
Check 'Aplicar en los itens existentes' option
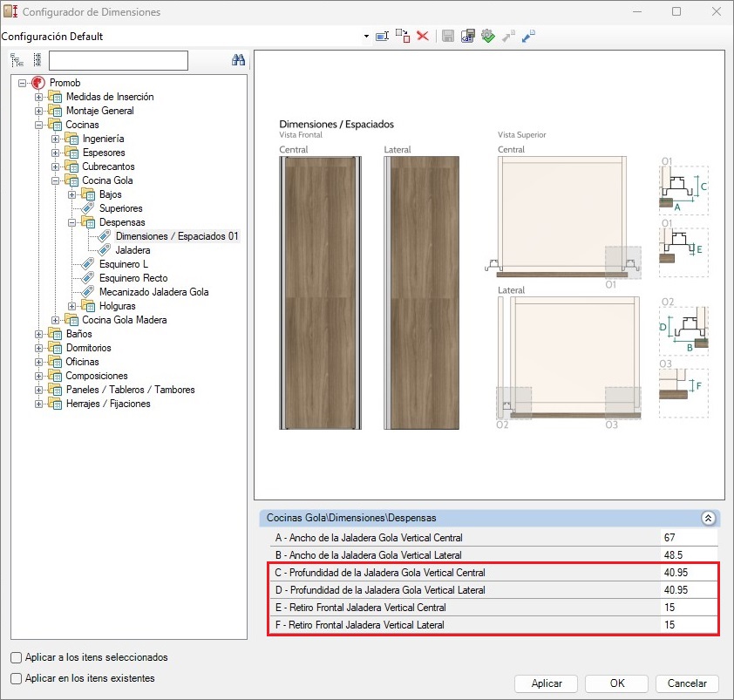click(17, 678)
